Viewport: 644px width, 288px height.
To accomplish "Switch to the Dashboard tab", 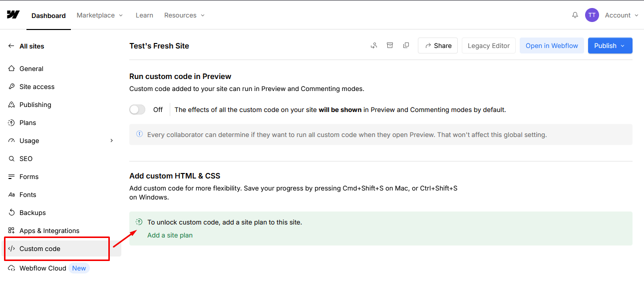I will coord(48,15).
